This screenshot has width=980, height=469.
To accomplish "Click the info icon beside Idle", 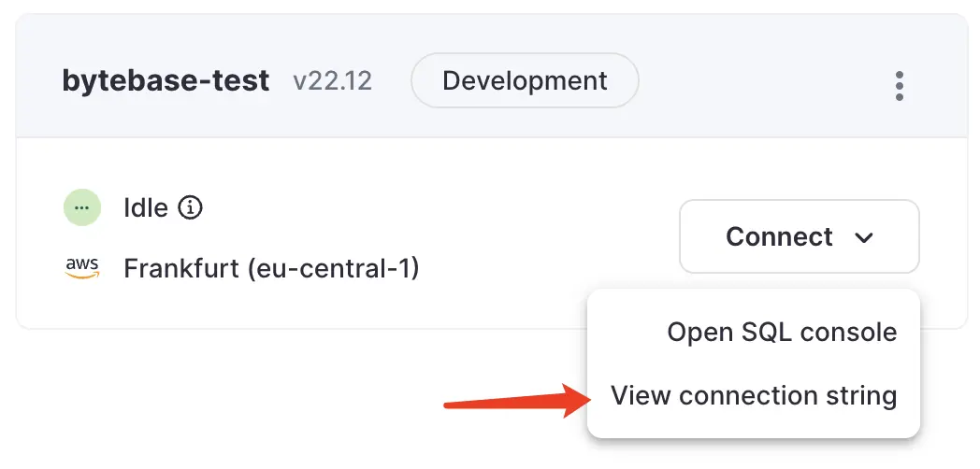I will (x=190, y=207).
